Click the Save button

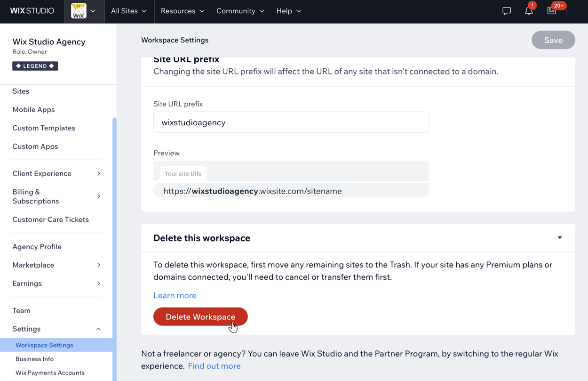pyautogui.click(x=553, y=40)
